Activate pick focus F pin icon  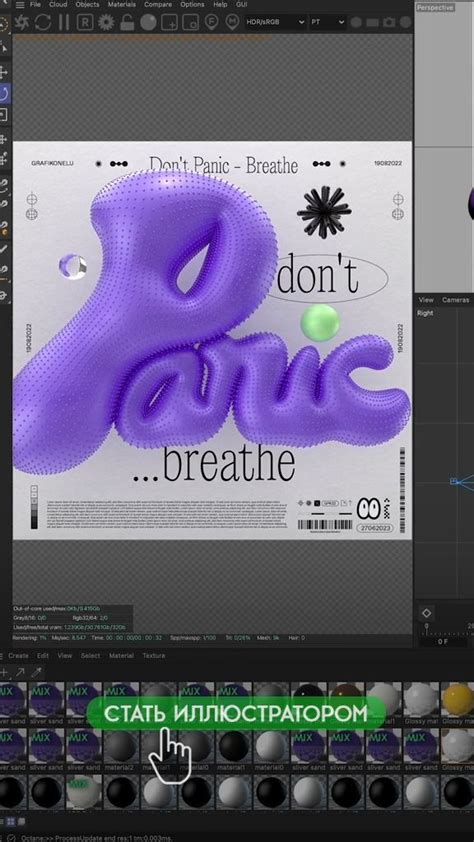(x=212, y=23)
